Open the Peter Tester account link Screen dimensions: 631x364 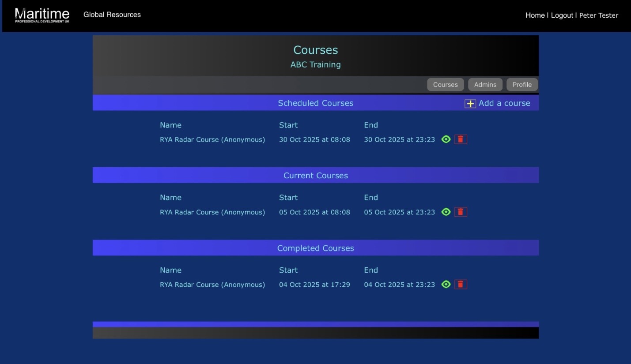(598, 15)
